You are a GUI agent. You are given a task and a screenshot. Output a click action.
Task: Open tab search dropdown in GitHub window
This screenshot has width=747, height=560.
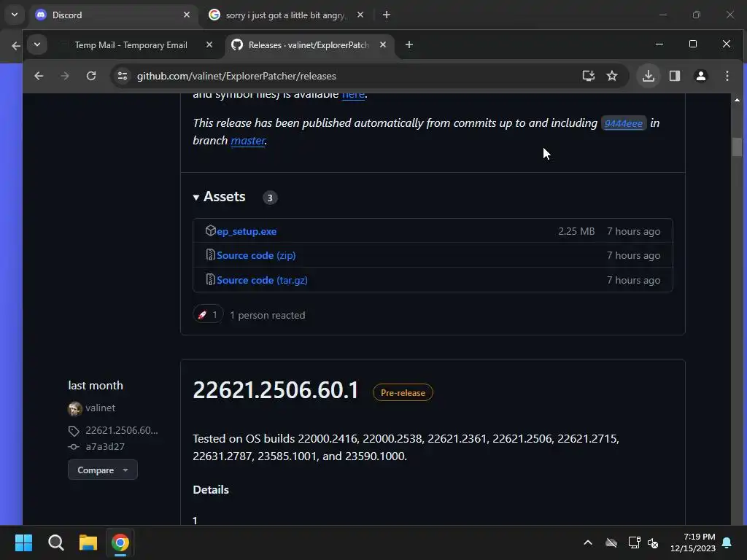tap(37, 44)
